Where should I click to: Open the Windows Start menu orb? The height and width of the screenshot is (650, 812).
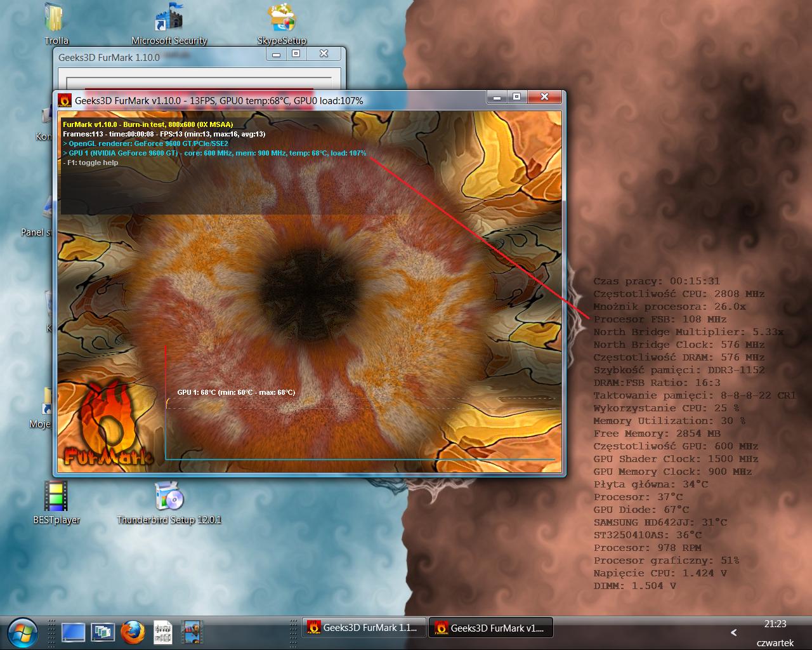coord(22,632)
